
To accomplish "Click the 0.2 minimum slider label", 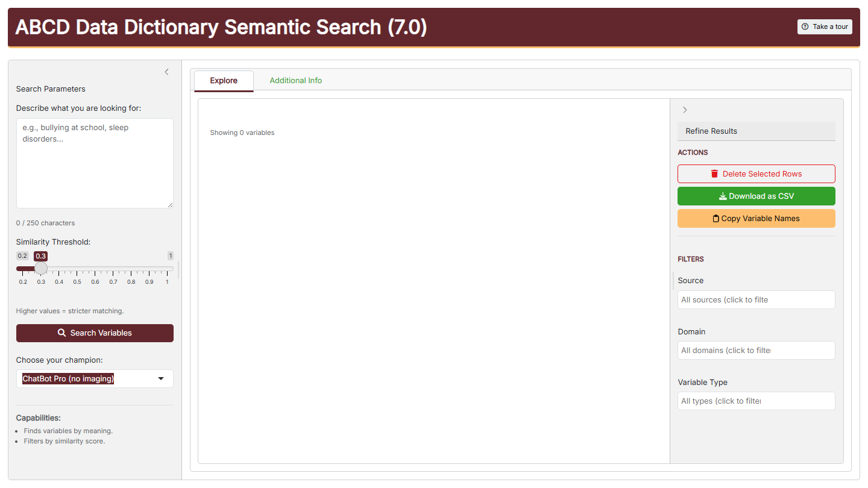I will (22, 256).
